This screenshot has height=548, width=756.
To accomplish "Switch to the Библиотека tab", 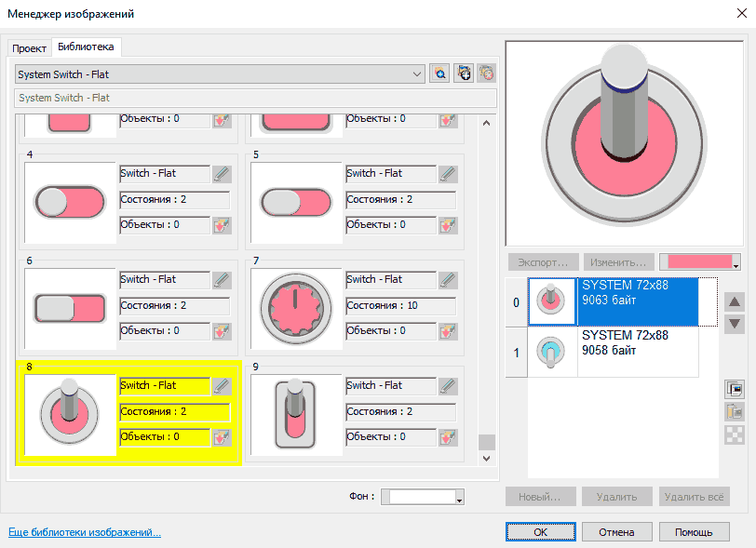I will click(x=86, y=47).
